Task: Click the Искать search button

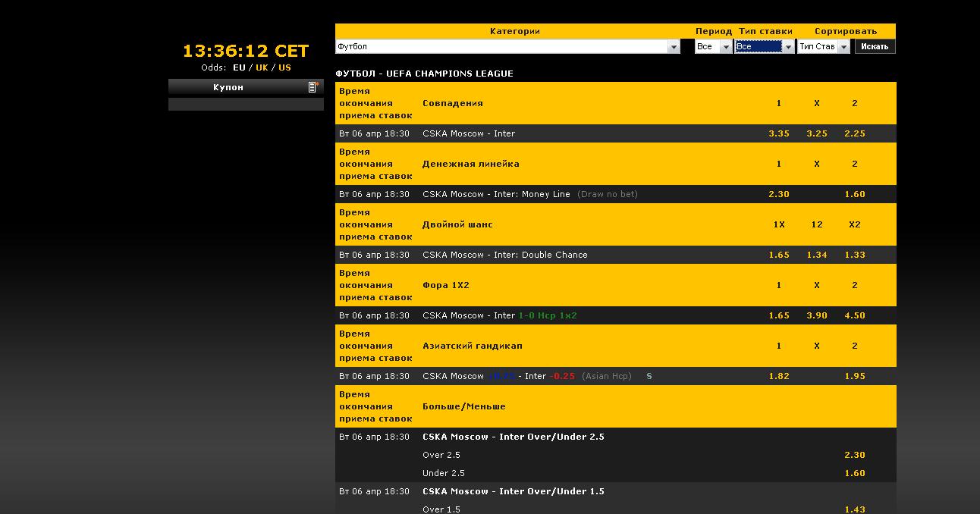Action: pos(875,46)
